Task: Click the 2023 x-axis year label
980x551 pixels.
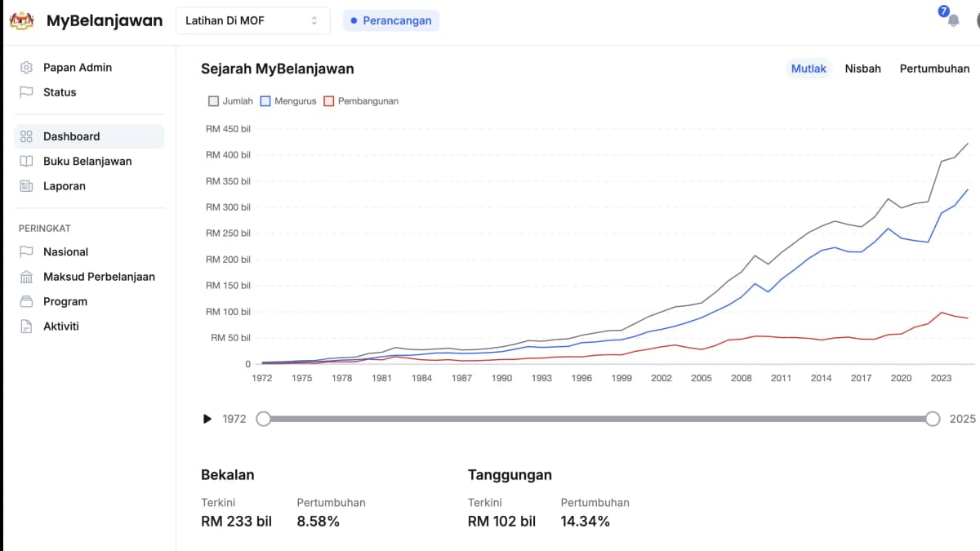Action: (x=941, y=378)
